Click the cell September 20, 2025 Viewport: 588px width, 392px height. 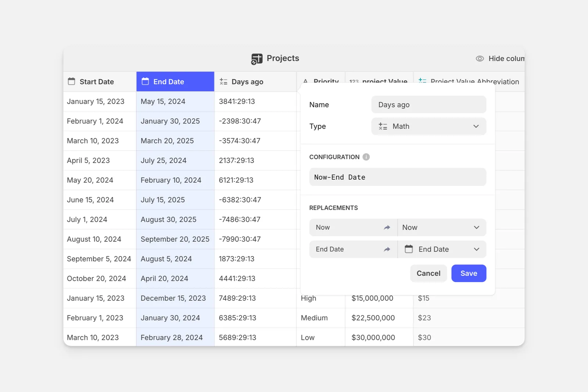(175, 239)
